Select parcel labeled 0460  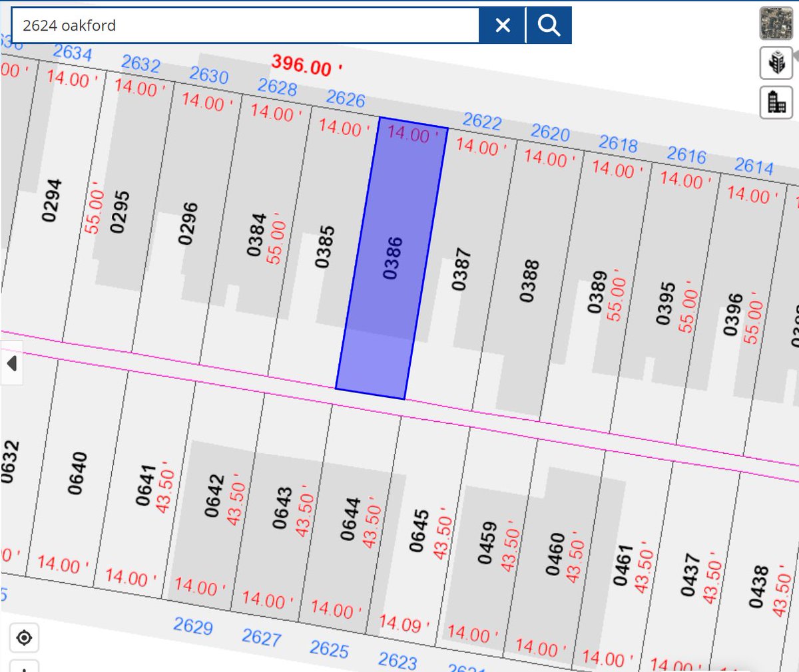555,554
